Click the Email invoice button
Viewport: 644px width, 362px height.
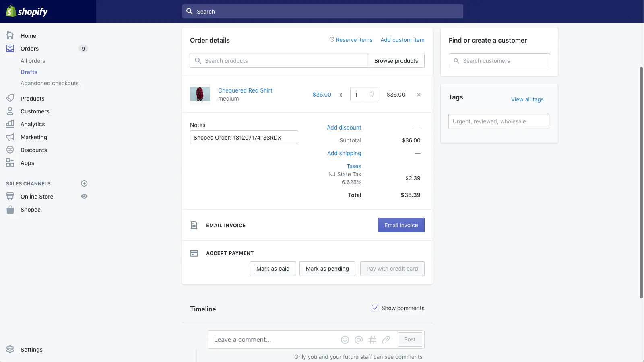[401, 225]
